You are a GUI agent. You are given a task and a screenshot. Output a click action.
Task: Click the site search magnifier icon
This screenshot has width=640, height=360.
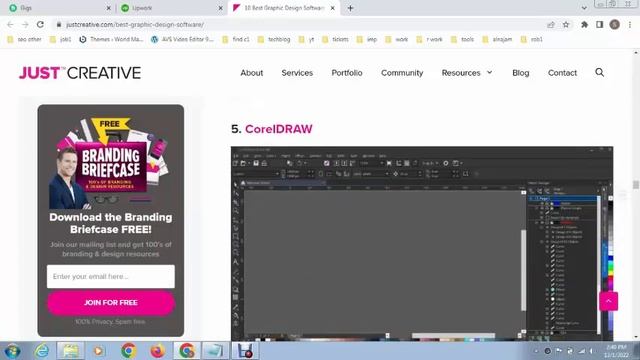tap(599, 73)
